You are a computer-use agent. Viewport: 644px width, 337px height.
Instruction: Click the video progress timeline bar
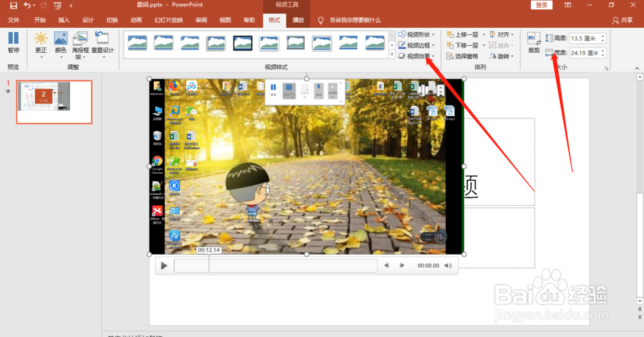coord(276,266)
